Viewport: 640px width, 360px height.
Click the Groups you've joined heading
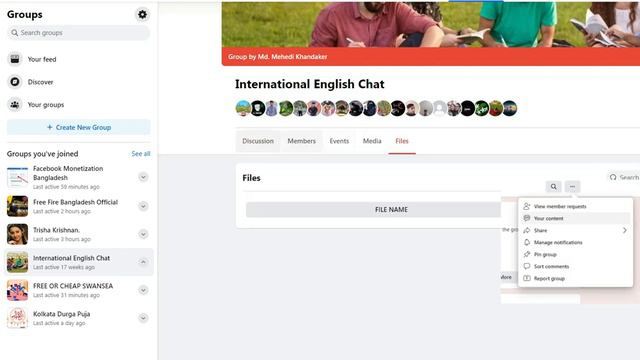tap(42, 154)
